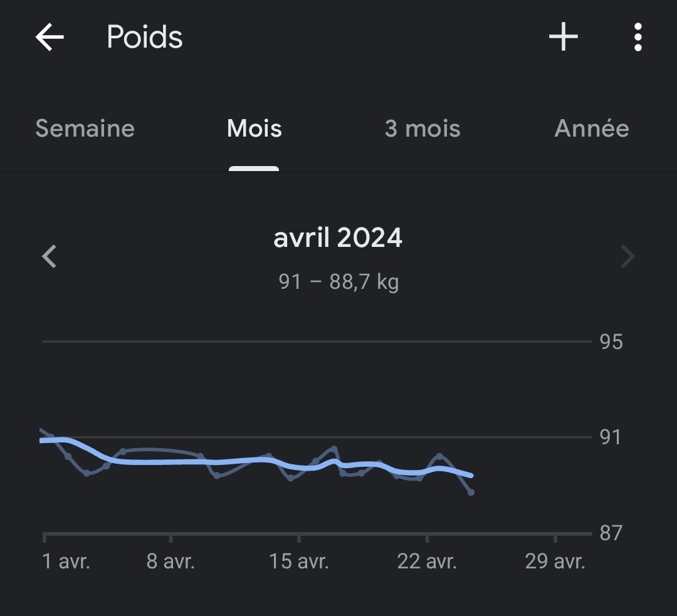
Task: Tap the 91 – 88,7 kg range text
Action: coord(338,282)
